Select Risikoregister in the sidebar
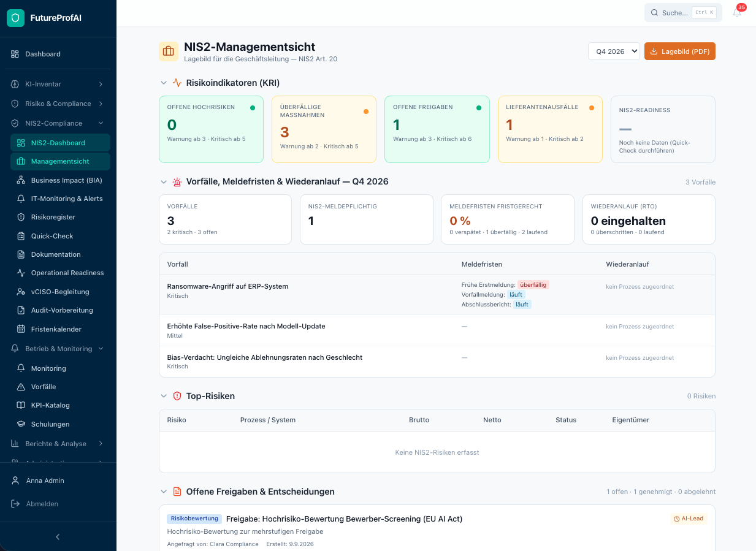This screenshot has height=551, width=756. (60, 217)
